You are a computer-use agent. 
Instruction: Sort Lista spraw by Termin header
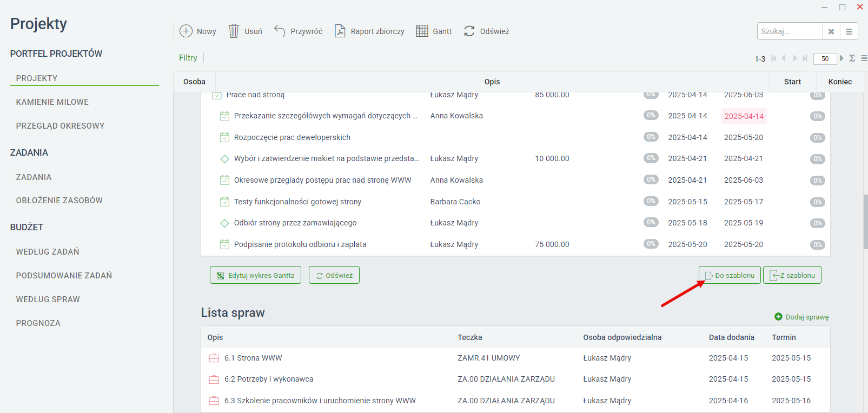coord(784,337)
